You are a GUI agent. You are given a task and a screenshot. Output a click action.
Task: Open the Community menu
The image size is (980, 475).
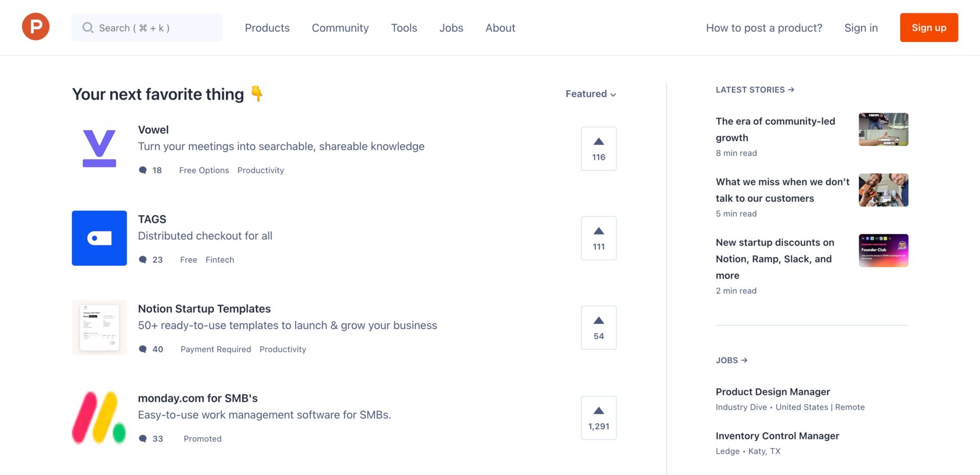click(x=340, y=28)
